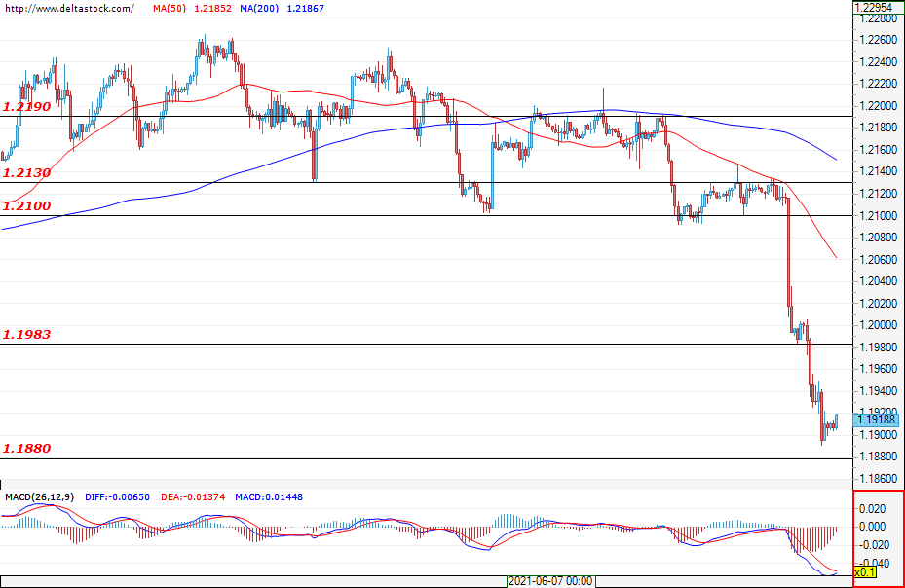Click the MACD(26,12,9) indicator title
Viewport: 905px width, 588px height.
pyautogui.click(x=40, y=496)
